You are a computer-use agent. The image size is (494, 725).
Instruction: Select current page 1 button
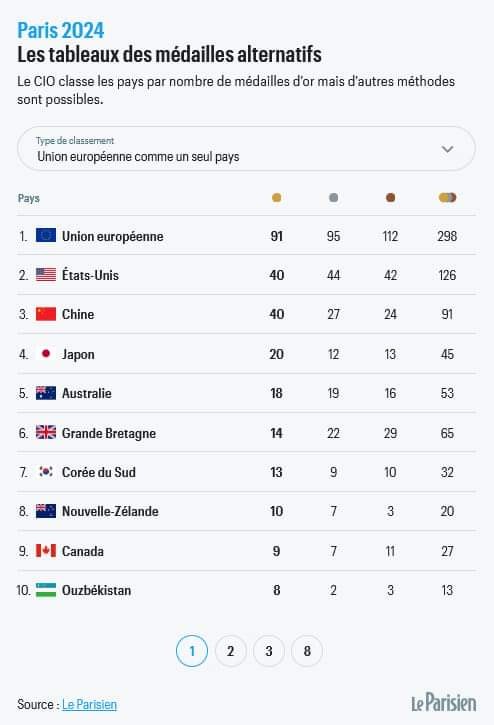tap(192, 651)
